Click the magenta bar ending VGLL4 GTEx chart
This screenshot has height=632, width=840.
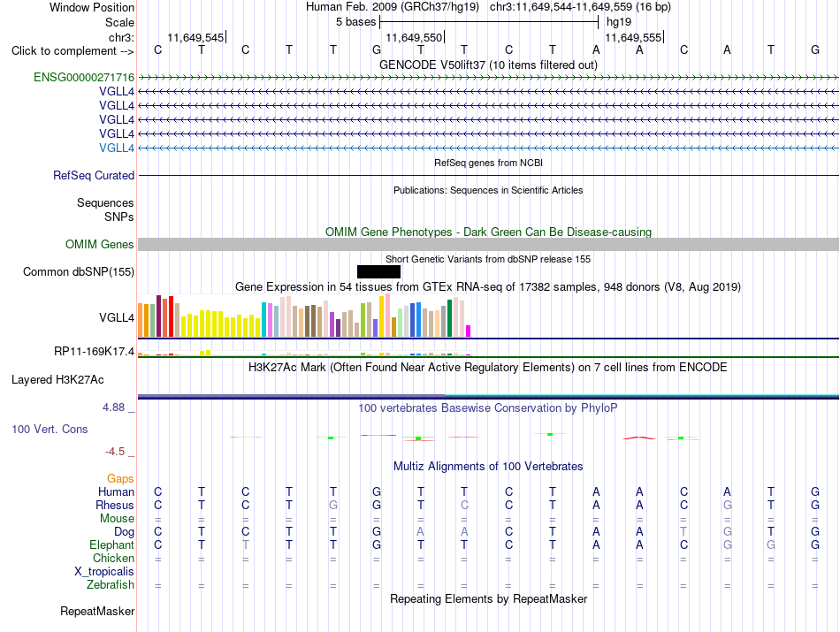(469, 331)
